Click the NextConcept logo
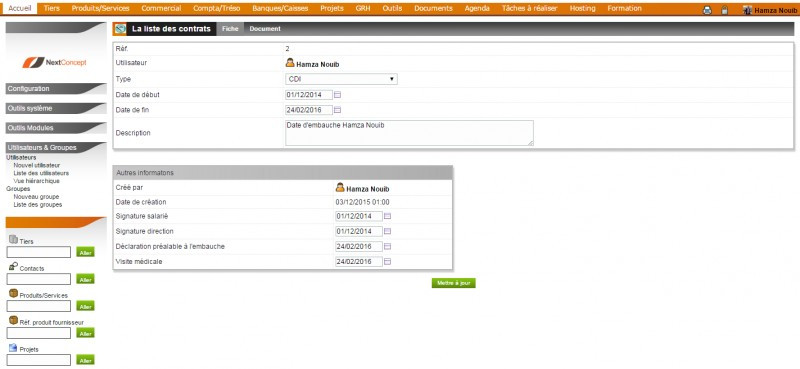 (x=55, y=62)
